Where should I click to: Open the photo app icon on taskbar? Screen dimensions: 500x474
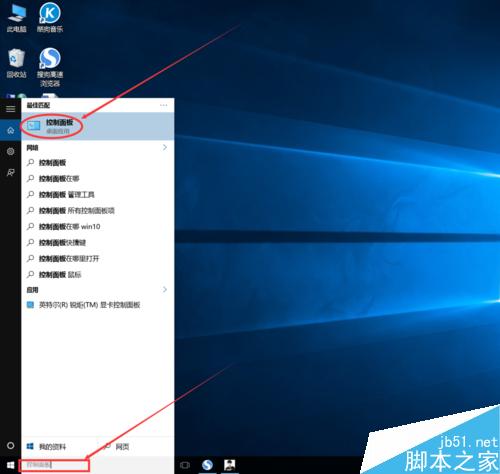230,465
